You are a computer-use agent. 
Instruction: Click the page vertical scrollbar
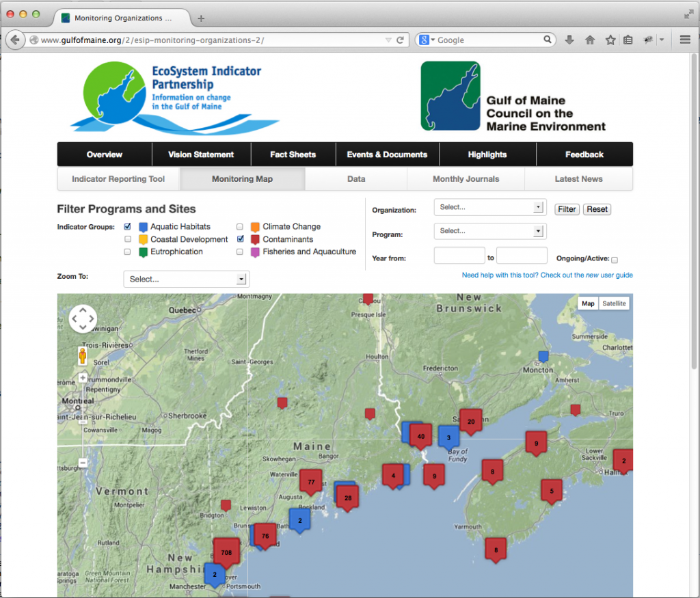[x=694, y=212]
